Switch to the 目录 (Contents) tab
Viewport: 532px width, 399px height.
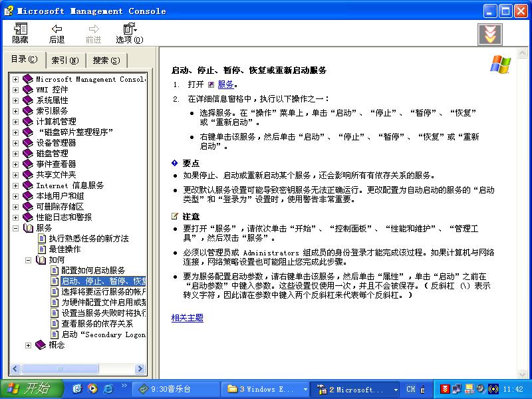pos(24,59)
